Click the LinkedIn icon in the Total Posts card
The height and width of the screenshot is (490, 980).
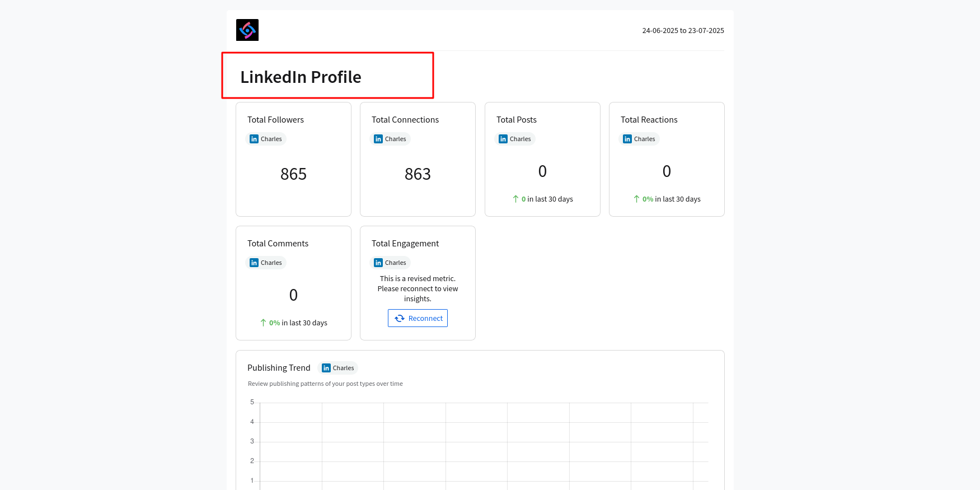pyautogui.click(x=503, y=139)
